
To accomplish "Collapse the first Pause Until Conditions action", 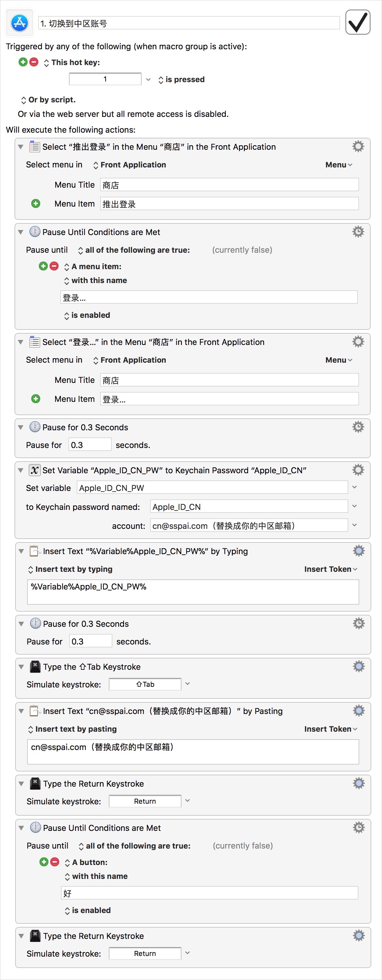I will point(21,232).
